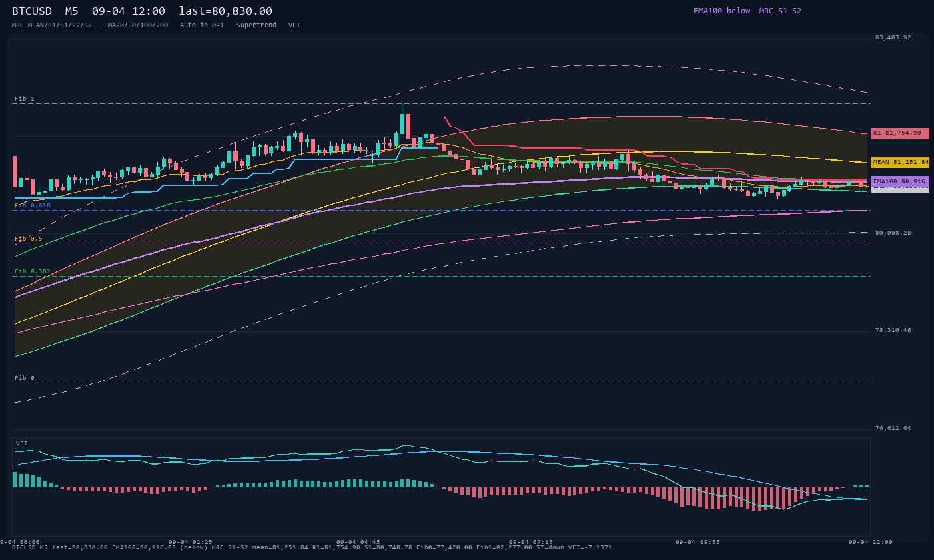This screenshot has height=560, width=934.
Task: Click the 09-04 12:00 timestamp in header
Action: click(x=129, y=11)
